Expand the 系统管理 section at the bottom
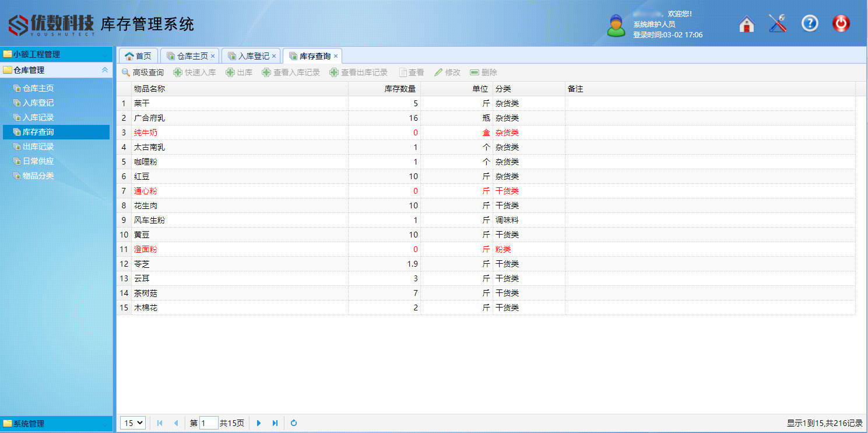Viewport: 868px width, 433px height. 56,424
